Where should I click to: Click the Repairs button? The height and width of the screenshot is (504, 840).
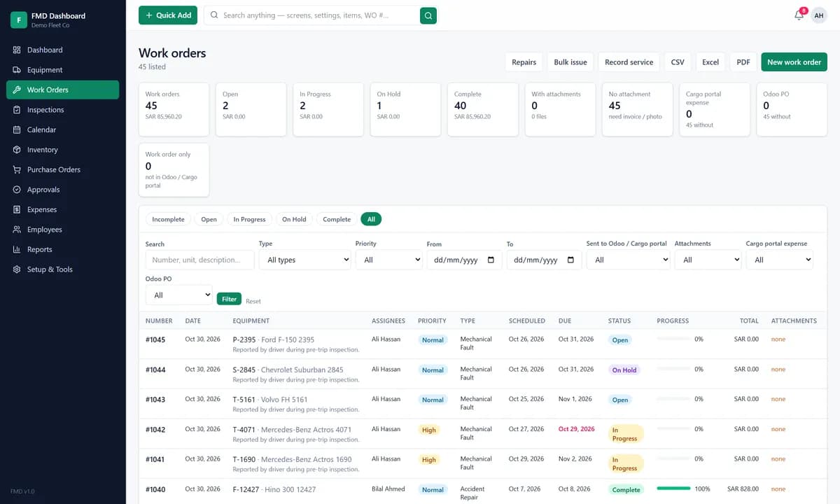[x=524, y=62]
